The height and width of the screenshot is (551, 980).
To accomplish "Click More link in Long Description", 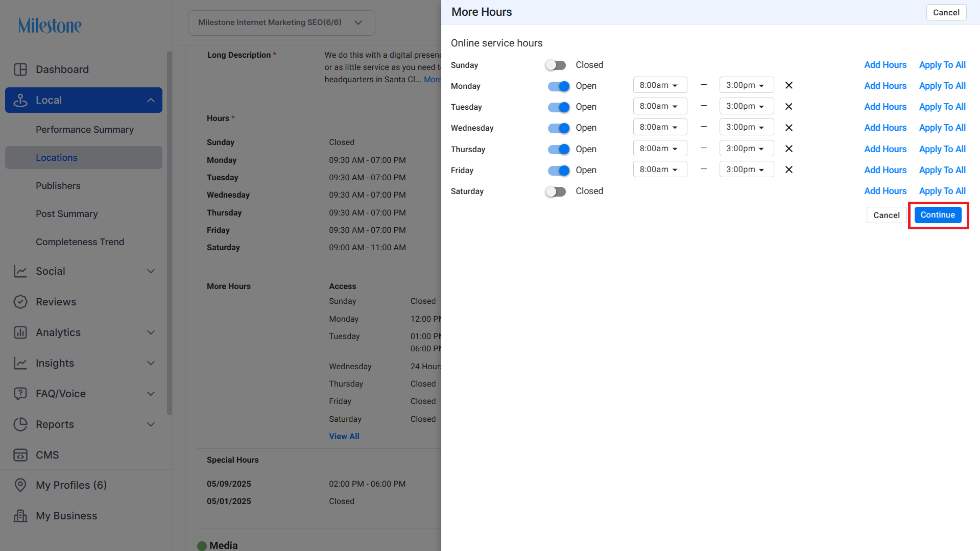I will [432, 80].
